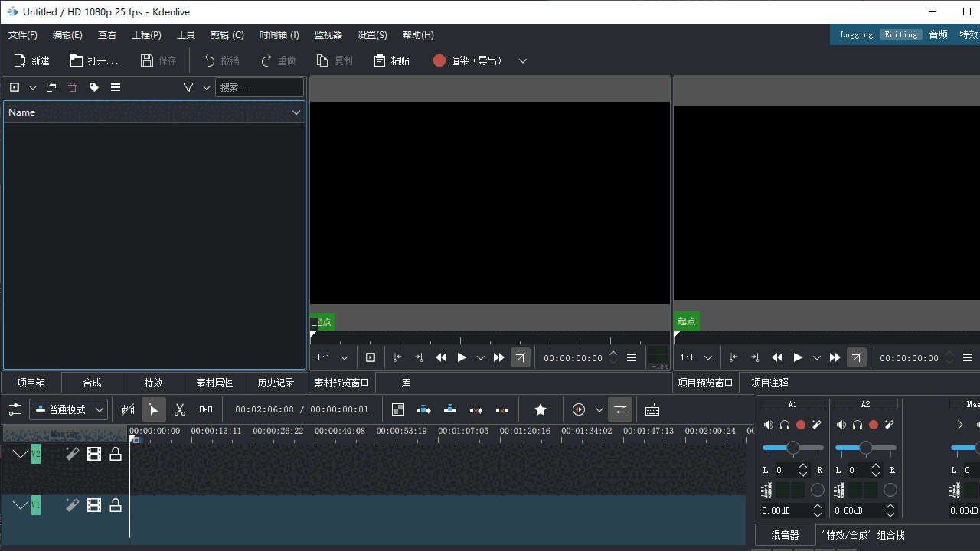The height and width of the screenshot is (551, 980).
Task: Click the create folder icon in the project bin
Action: coord(51,87)
